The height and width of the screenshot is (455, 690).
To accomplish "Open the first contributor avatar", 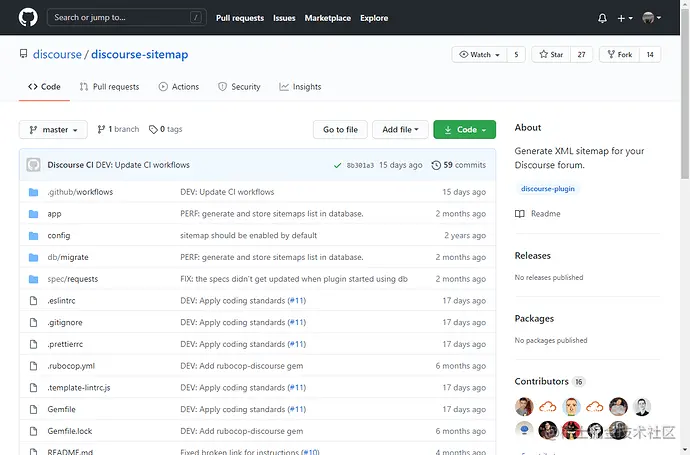I will tap(524, 407).
